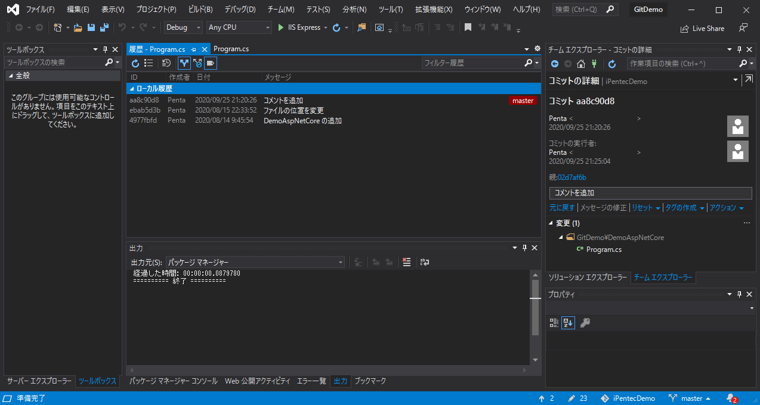Viewport: 760px width, 405px height.
Task: Switch to the Package Manager Console tab
Action: pos(173,381)
